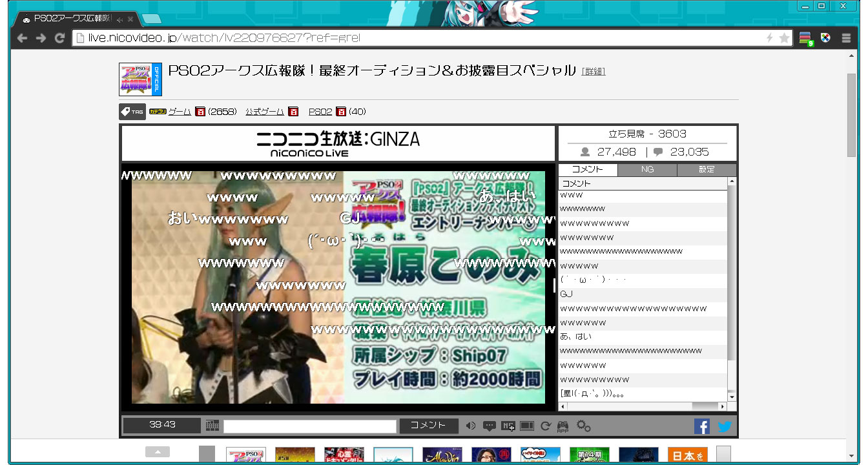Sort by the コメント column header
Viewport: 868px width, 465px height.
pos(643,183)
